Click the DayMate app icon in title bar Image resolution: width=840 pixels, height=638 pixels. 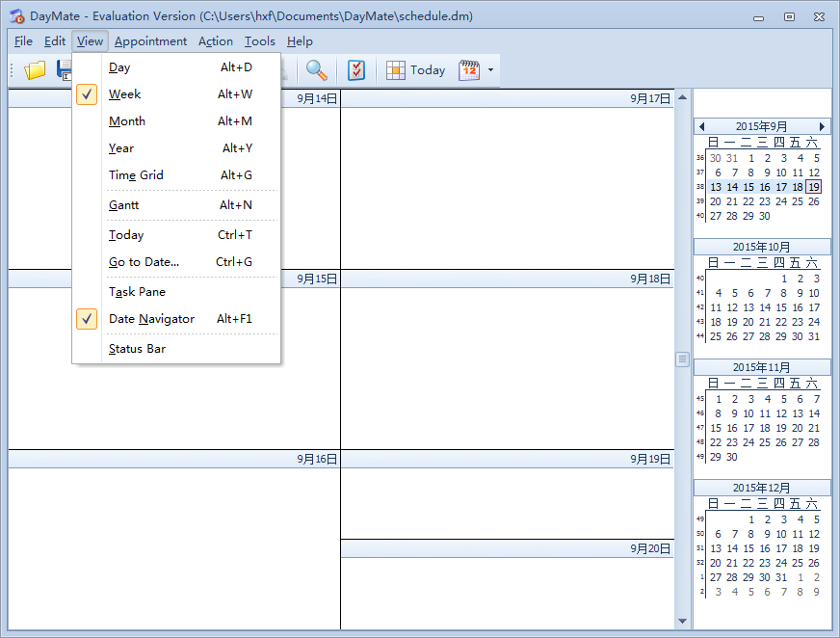click(x=16, y=16)
